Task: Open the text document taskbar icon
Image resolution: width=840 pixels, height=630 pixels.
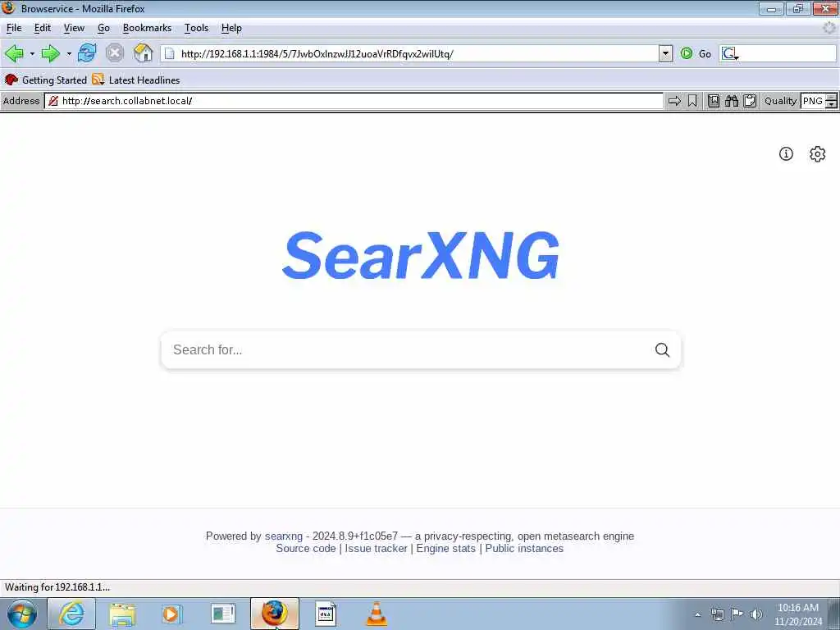Action: (325, 614)
